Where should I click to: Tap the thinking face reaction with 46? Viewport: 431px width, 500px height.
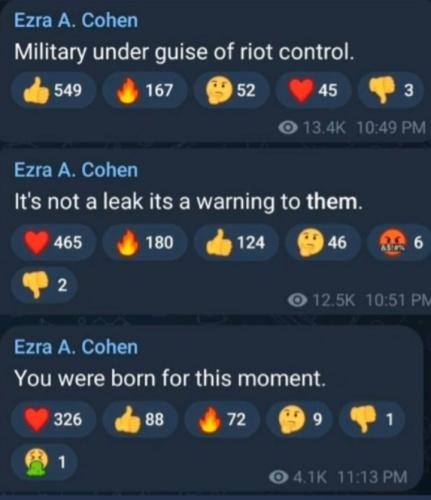[x=323, y=242]
